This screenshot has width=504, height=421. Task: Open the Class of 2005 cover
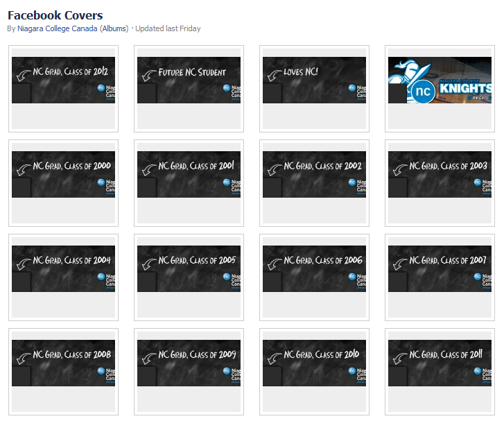(189, 277)
